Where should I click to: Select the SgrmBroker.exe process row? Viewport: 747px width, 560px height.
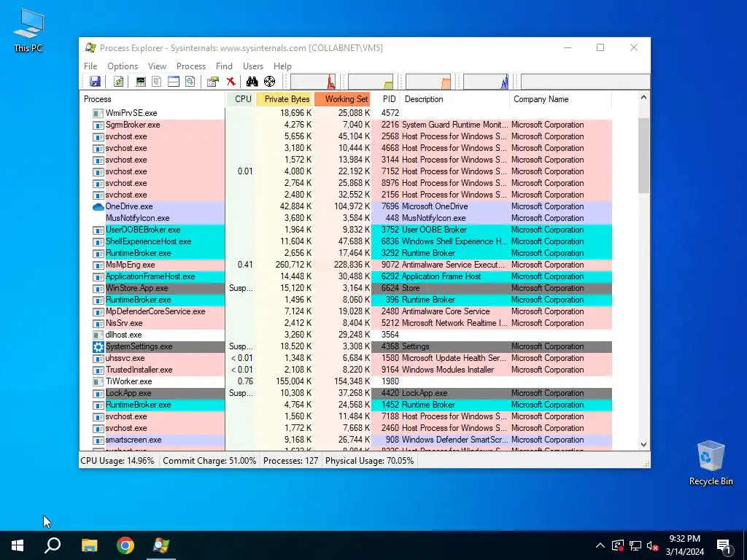[346, 125]
